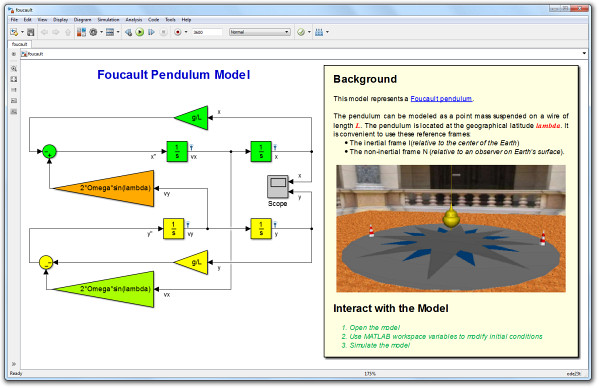
Task: Open the breadcrumb bar dropdown arrow
Action: [x=584, y=54]
